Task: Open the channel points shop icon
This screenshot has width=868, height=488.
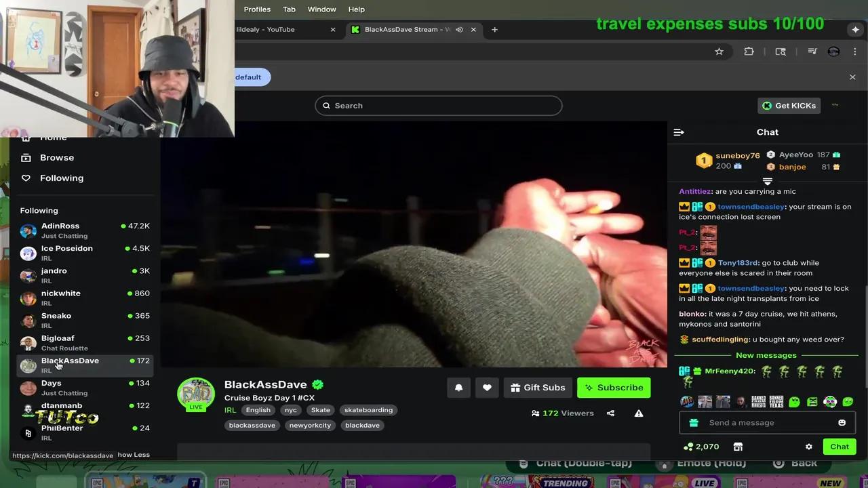Action: click(738, 447)
